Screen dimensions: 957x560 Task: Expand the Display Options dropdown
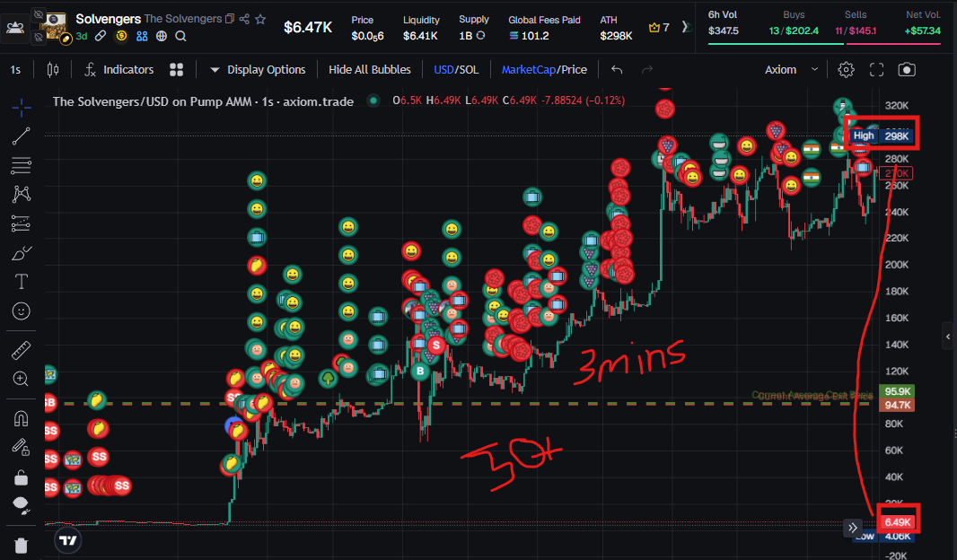pyautogui.click(x=257, y=69)
